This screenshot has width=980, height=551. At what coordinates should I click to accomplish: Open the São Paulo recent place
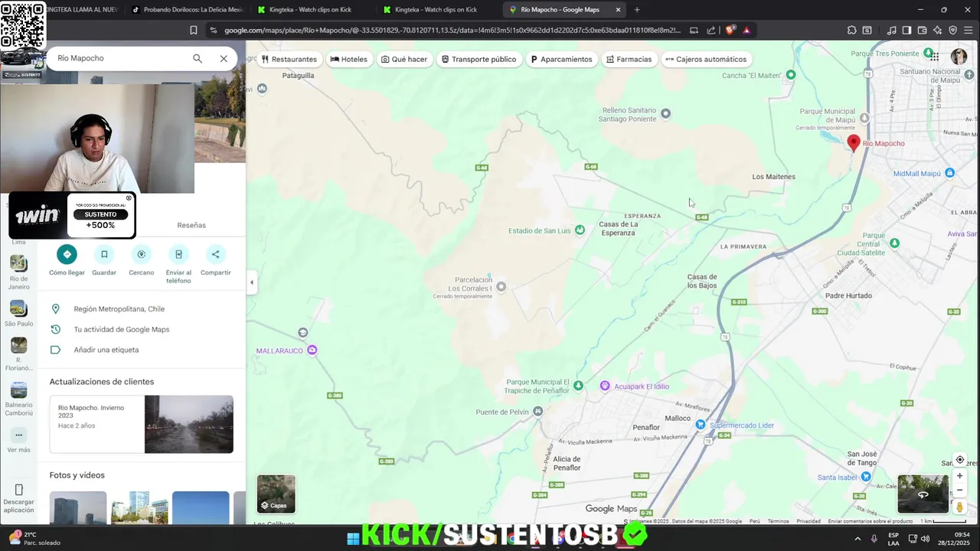(x=18, y=314)
